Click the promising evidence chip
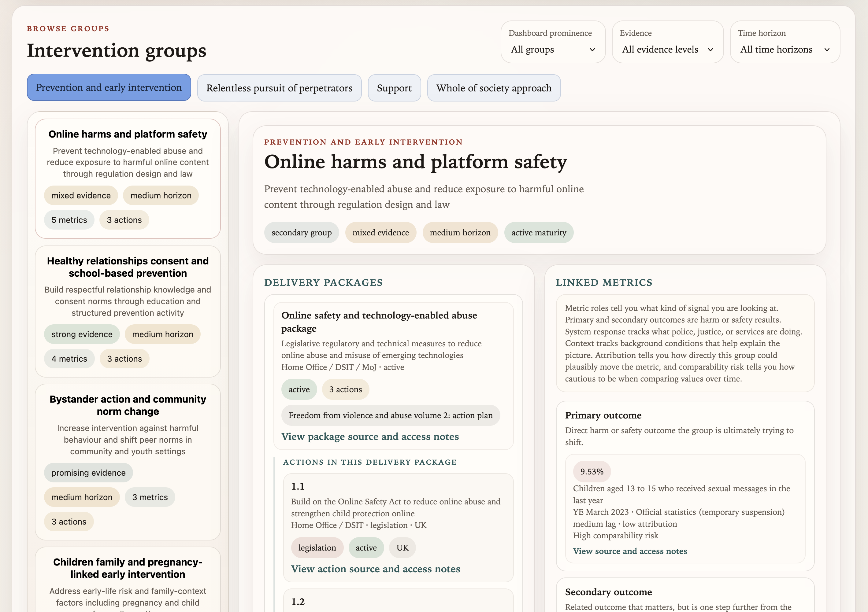The width and height of the screenshot is (868, 612). click(x=88, y=473)
